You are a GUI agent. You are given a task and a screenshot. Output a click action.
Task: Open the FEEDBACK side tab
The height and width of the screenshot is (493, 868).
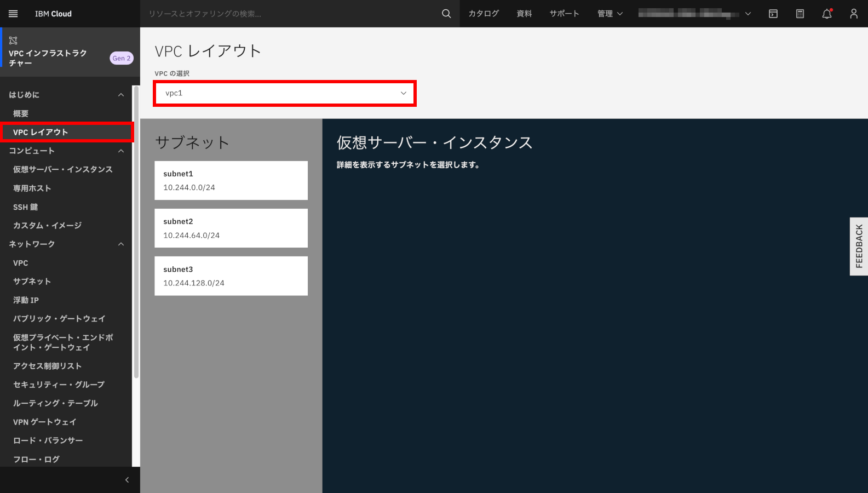pos(859,246)
